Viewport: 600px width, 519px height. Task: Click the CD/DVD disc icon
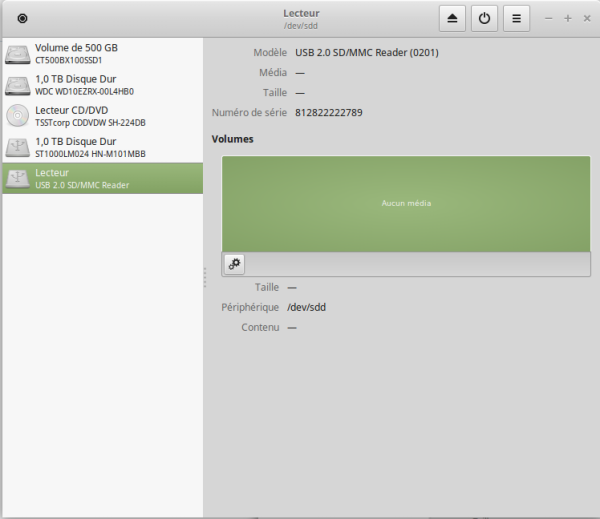pos(18,116)
